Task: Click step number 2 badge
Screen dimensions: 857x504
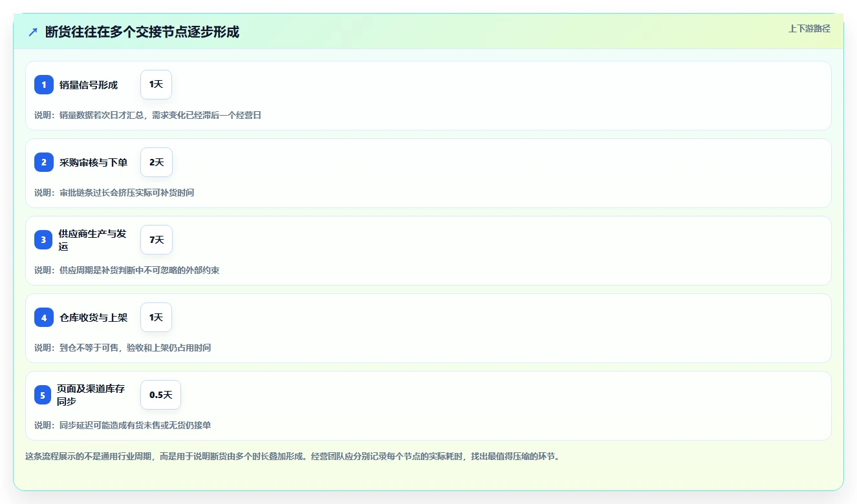Action: coord(44,162)
